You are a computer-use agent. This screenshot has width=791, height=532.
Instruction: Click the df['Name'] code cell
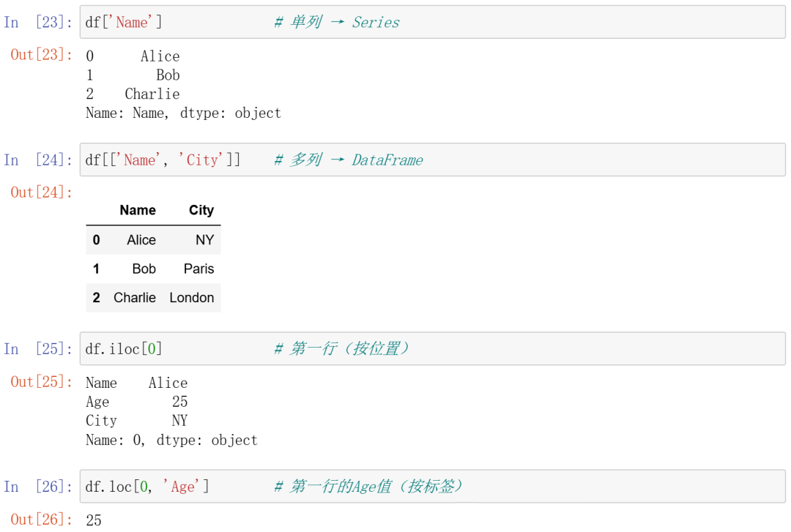(432, 22)
